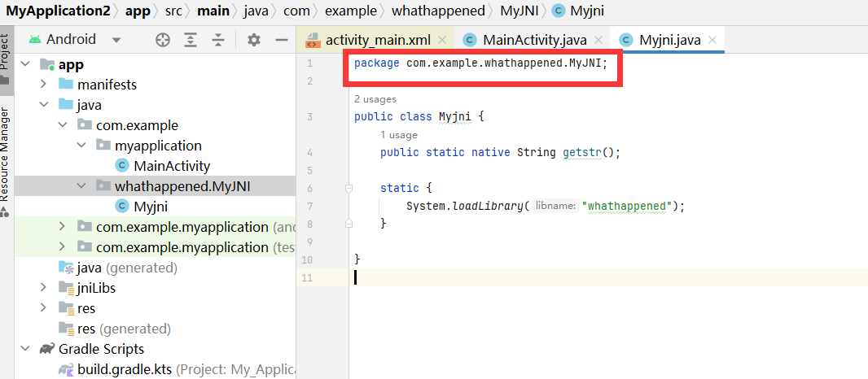Click the Myjni class icon in tree
This screenshot has width=868, height=379.
coord(122,207)
